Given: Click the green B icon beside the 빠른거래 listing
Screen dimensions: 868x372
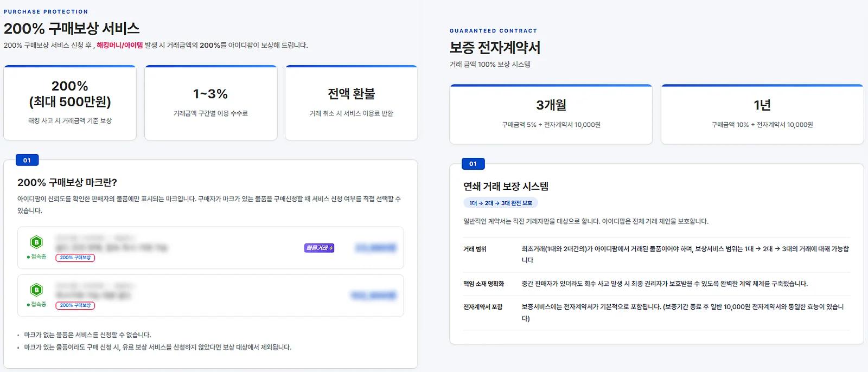Looking at the screenshot, I should (36, 242).
